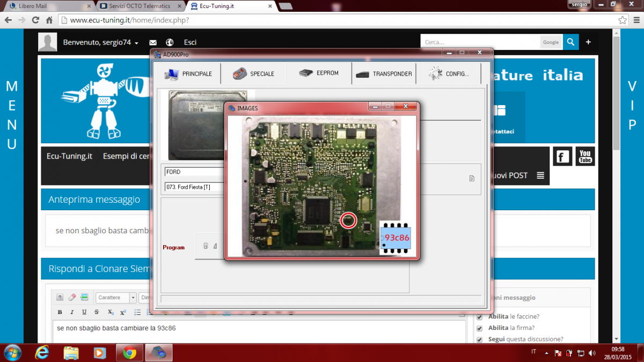
Task: Click the Google search option button
Action: 551,42
